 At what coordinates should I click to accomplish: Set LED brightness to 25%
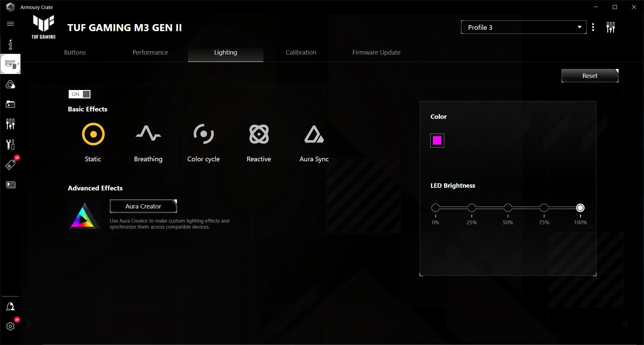coord(471,208)
